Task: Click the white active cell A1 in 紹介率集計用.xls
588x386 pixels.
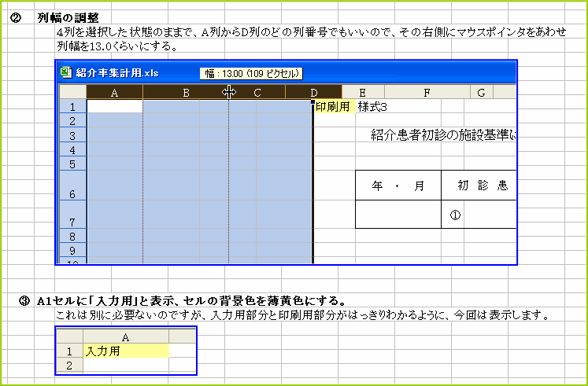Action: pyautogui.click(x=115, y=106)
